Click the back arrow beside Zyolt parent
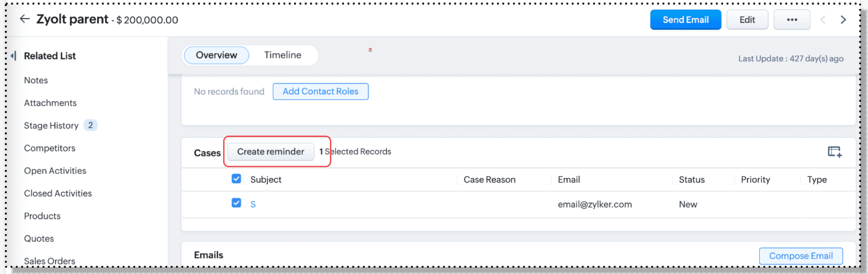This screenshot has height=274, width=868. click(x=25, y=19)
